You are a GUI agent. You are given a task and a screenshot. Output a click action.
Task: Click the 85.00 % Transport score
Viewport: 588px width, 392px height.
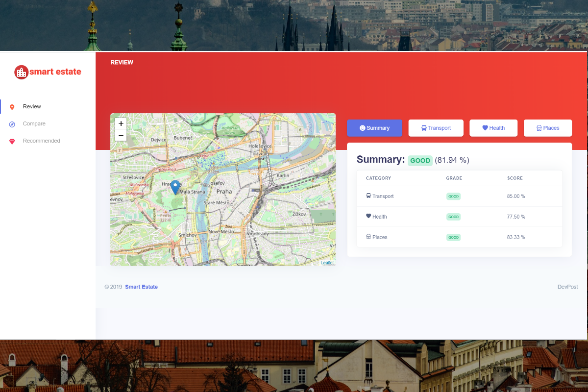click(516, 196)
